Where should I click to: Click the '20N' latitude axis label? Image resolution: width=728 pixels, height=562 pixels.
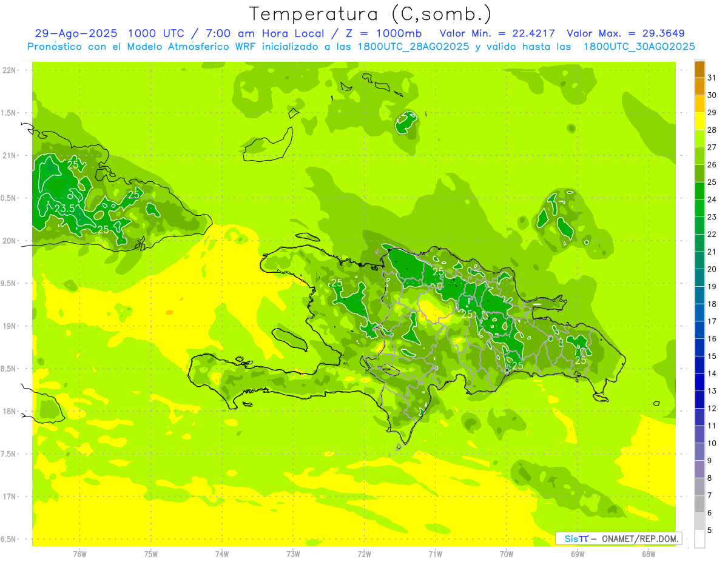tap(8, 241)
